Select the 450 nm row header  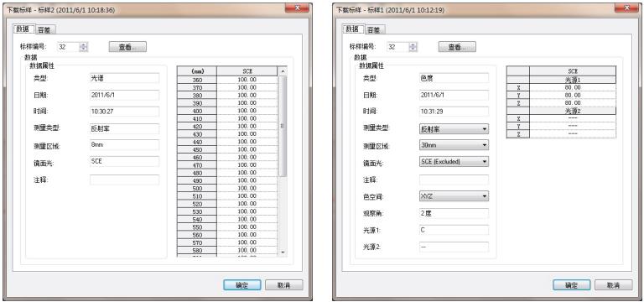tap(198, 149)
